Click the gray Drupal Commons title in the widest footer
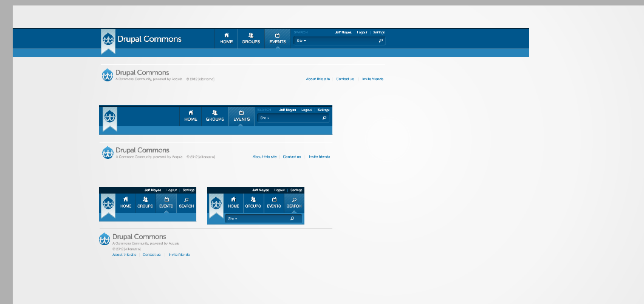 [x=142, y=72]
